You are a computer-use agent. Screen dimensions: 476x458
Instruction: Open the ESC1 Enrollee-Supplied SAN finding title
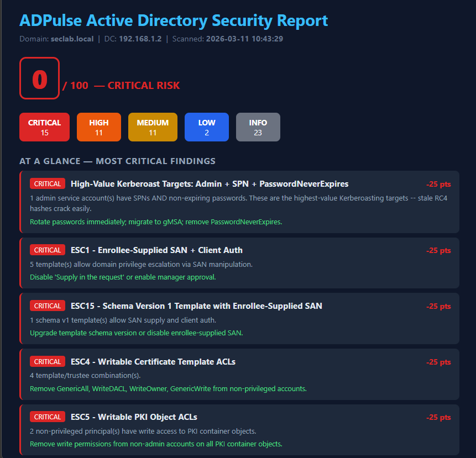pyautogui.click(x=156, y=250)
